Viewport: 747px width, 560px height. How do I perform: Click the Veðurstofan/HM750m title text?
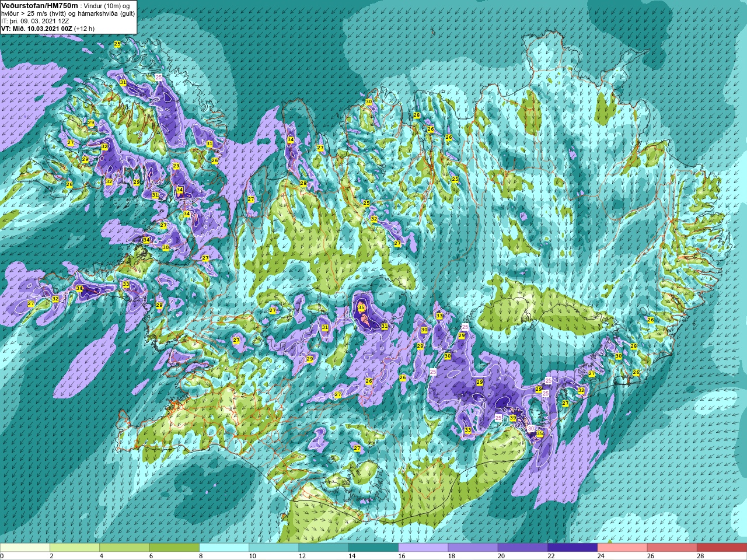[39, 5]
